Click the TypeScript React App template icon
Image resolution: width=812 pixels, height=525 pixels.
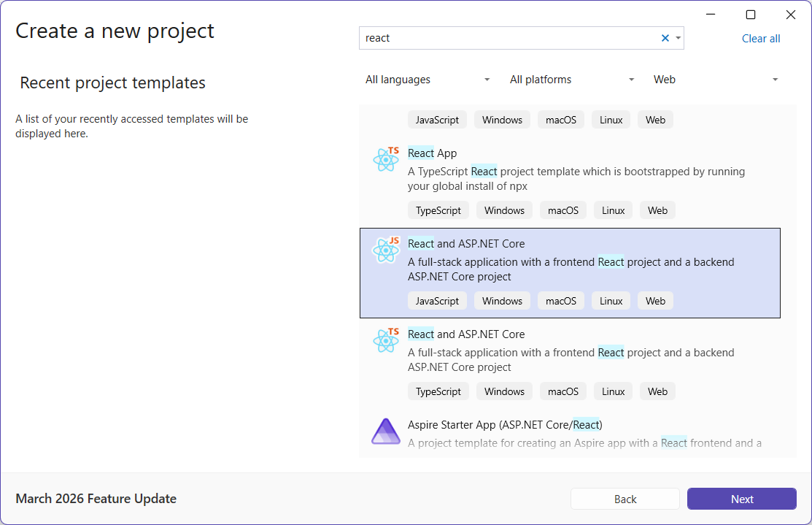387,159
